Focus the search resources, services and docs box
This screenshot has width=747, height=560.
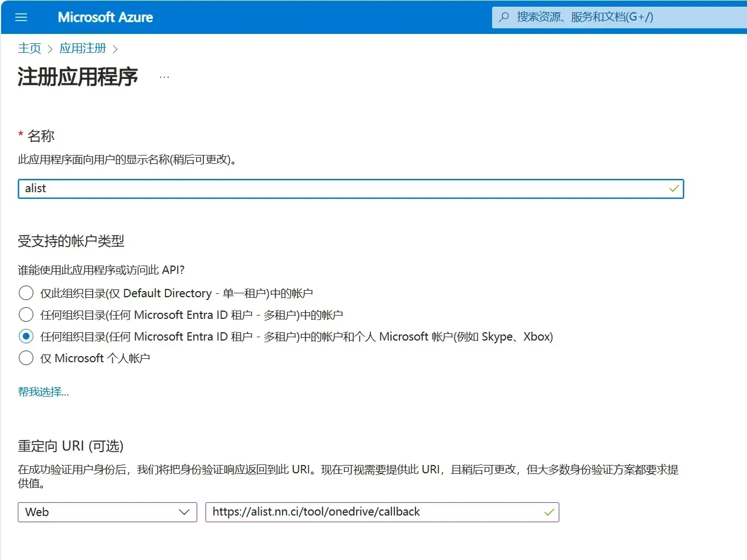pyautogui.click(x=619, y=17)
